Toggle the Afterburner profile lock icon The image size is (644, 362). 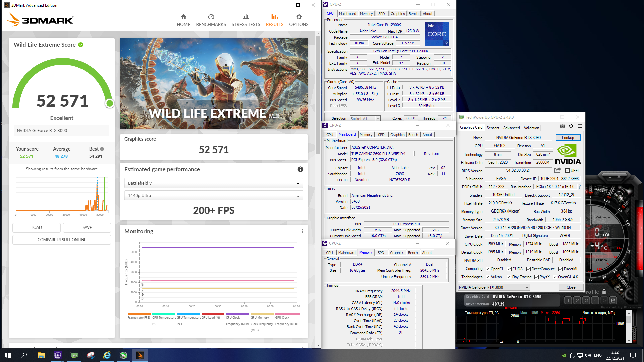pyautogui.click(x=604, y=292)
